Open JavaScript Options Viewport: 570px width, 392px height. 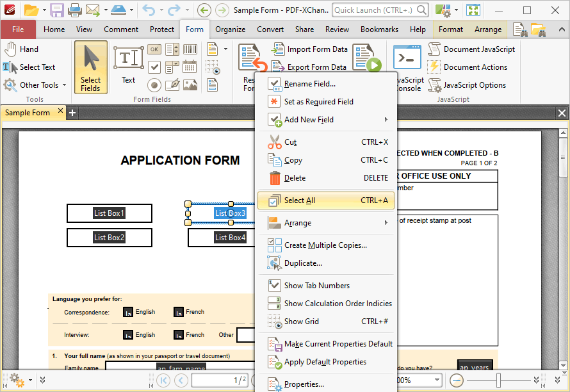point(467,85)
